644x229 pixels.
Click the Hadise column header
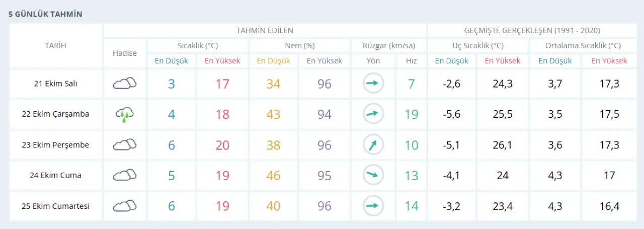coord(125,53)
